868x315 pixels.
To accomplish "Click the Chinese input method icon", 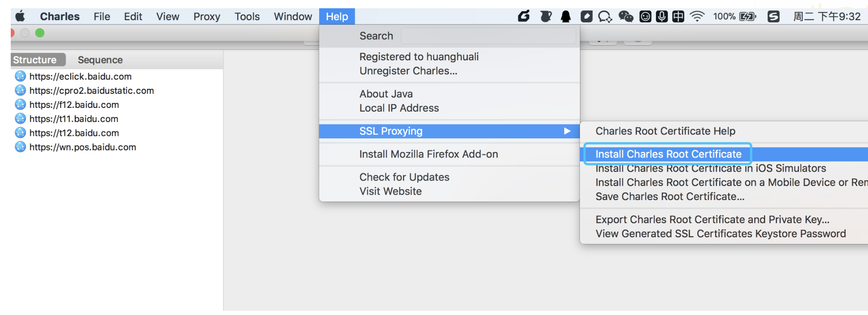I will click(x=678, y=17).
